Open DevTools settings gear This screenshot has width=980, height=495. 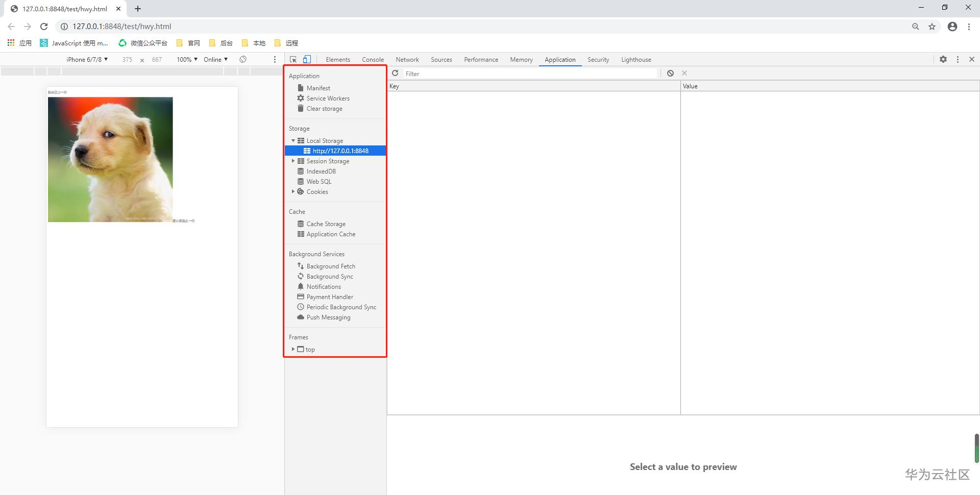point(943,59)
